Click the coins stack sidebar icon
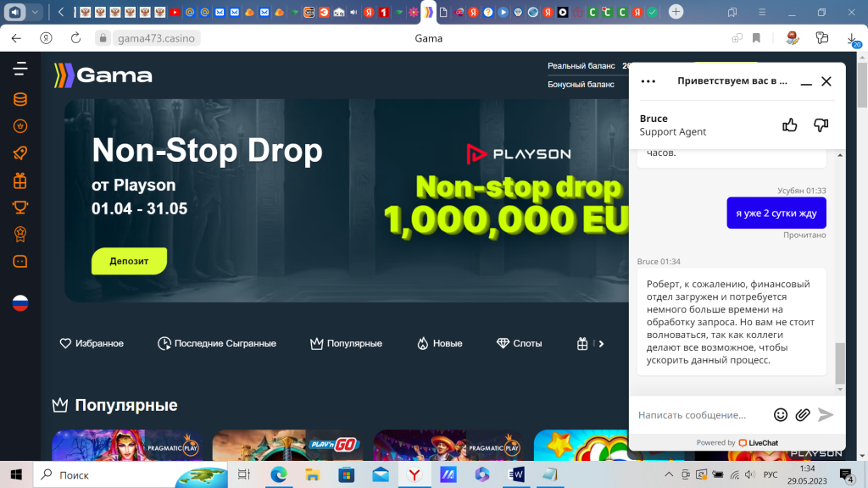Viewport: 868px width, 488px height. click(x=20, y=99)
